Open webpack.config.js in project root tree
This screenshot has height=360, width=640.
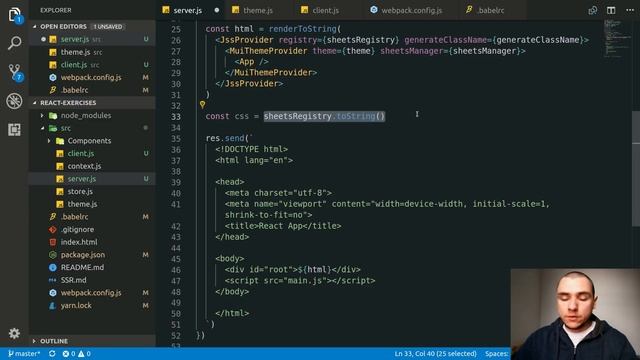click(x=91, y=293)
